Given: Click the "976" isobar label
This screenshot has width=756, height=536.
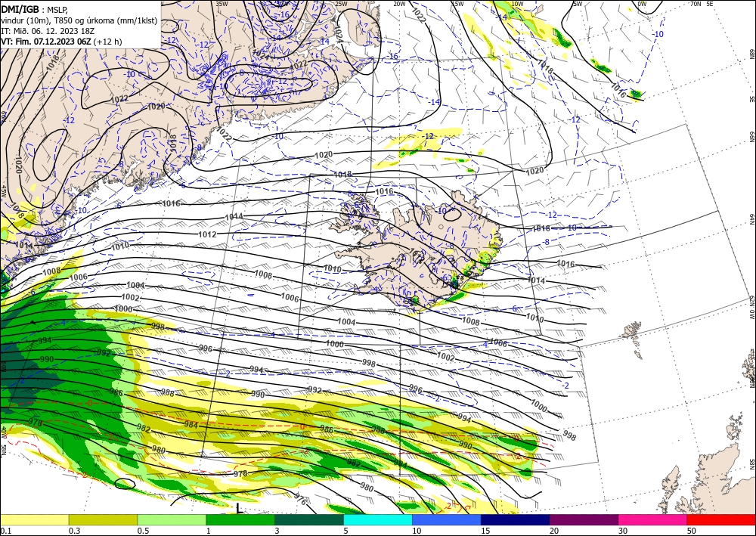Looking at the screenshot, I should 300,500.
